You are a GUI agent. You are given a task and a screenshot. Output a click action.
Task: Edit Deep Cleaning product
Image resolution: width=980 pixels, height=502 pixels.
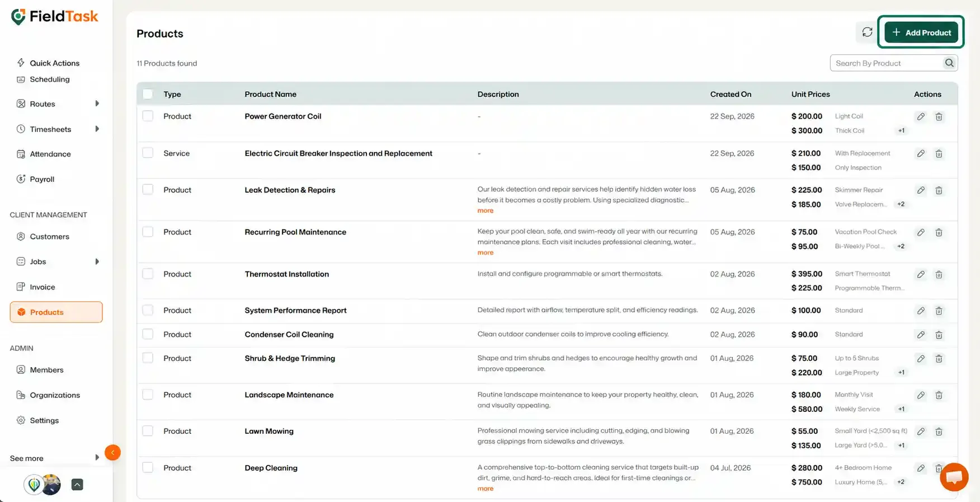point(921,468)
